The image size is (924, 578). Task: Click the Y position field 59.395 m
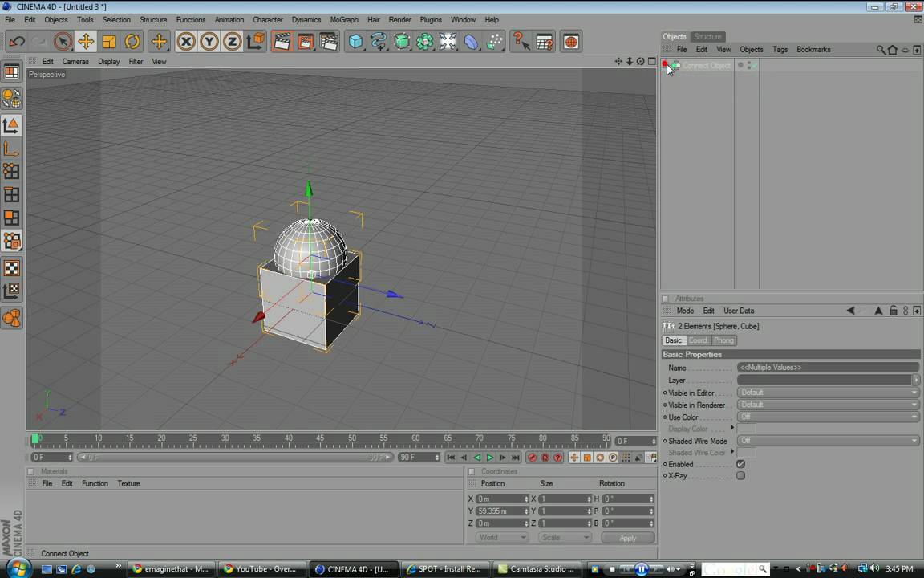pyautogui.click(x=501, y=511)
